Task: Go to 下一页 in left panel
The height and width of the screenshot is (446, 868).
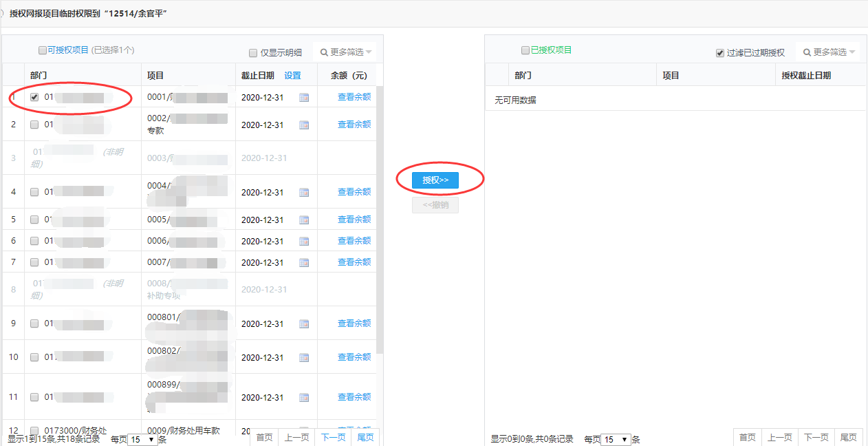Action: tap(334, 438)
